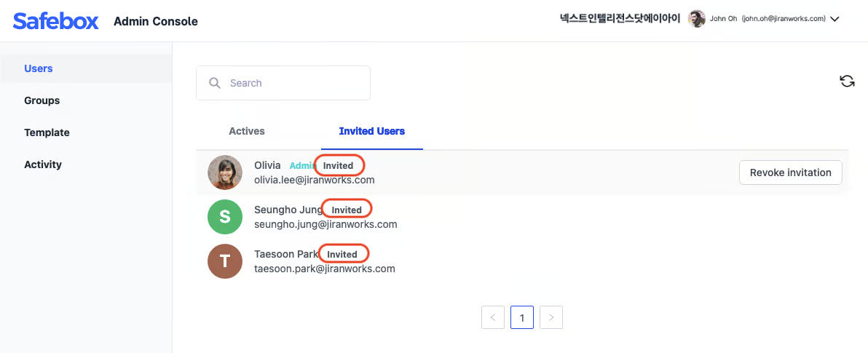The height and width of the screenshot is (353, 868).
Task: Open Template in the sidebar
Action: click(47, 132)
